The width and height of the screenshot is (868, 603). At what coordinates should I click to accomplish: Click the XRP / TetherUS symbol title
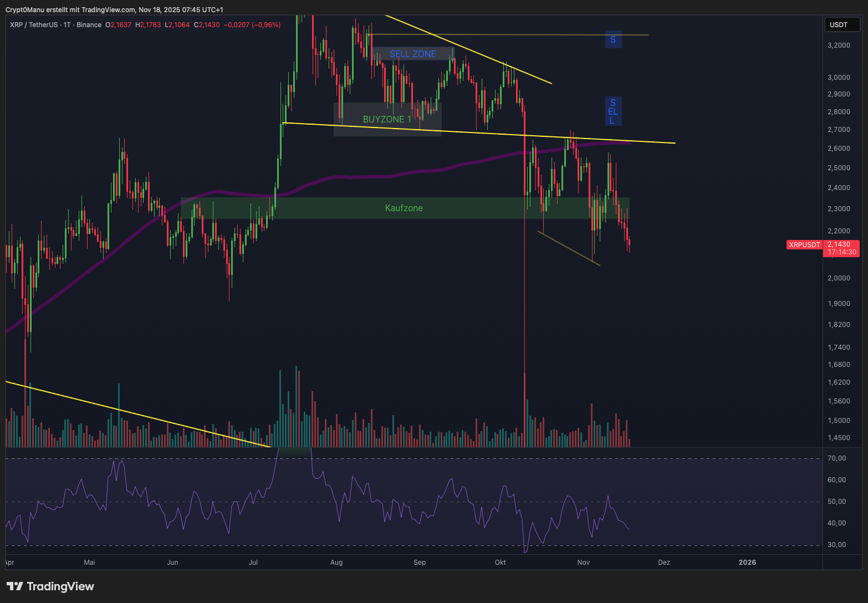coord(35,25)
